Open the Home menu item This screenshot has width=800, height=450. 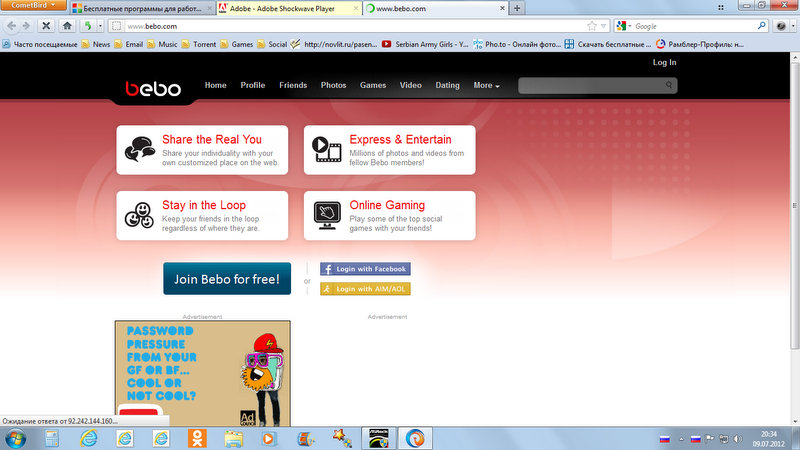(215, 85)
